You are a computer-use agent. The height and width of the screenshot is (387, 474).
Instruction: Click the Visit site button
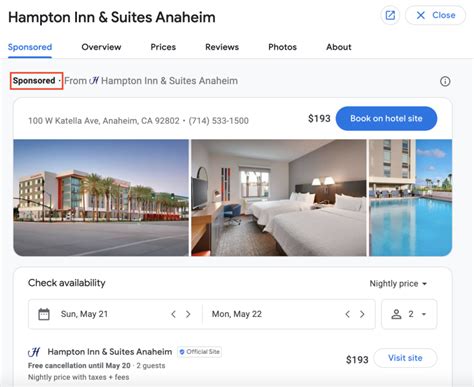point(405,358)
